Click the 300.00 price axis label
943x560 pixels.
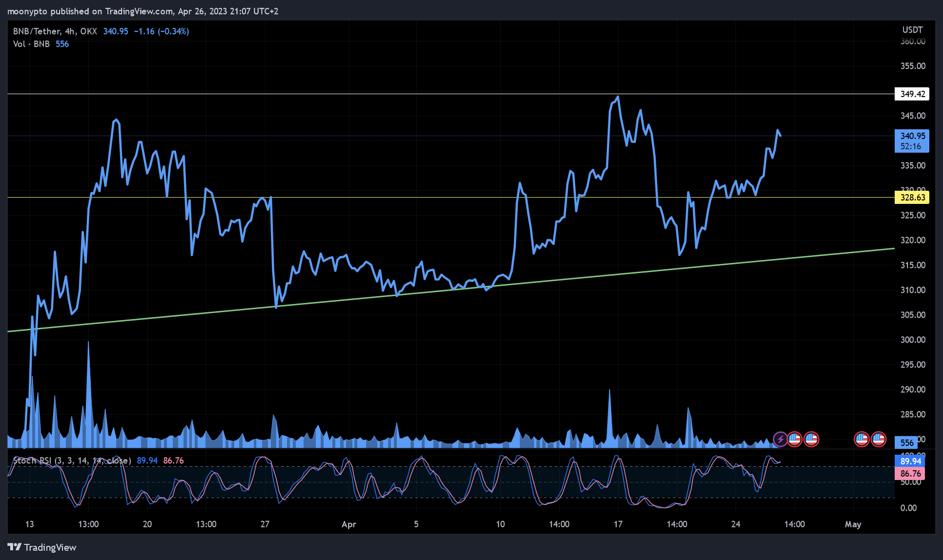click(x=913, y=340)
